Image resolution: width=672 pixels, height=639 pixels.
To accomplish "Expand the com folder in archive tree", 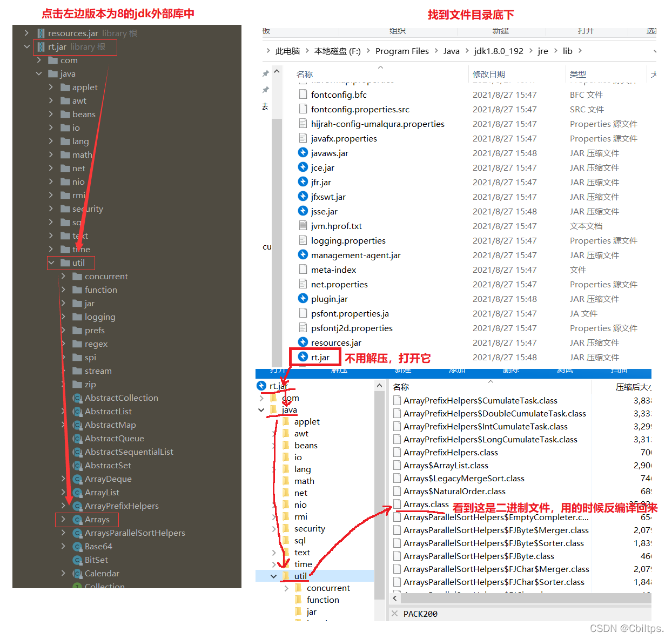I will point(261,398).
